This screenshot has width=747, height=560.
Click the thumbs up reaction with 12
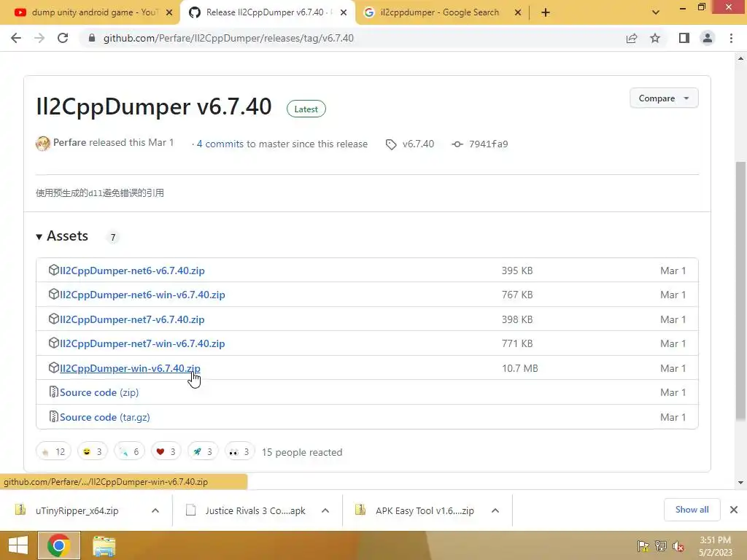(x=53, y=451)
